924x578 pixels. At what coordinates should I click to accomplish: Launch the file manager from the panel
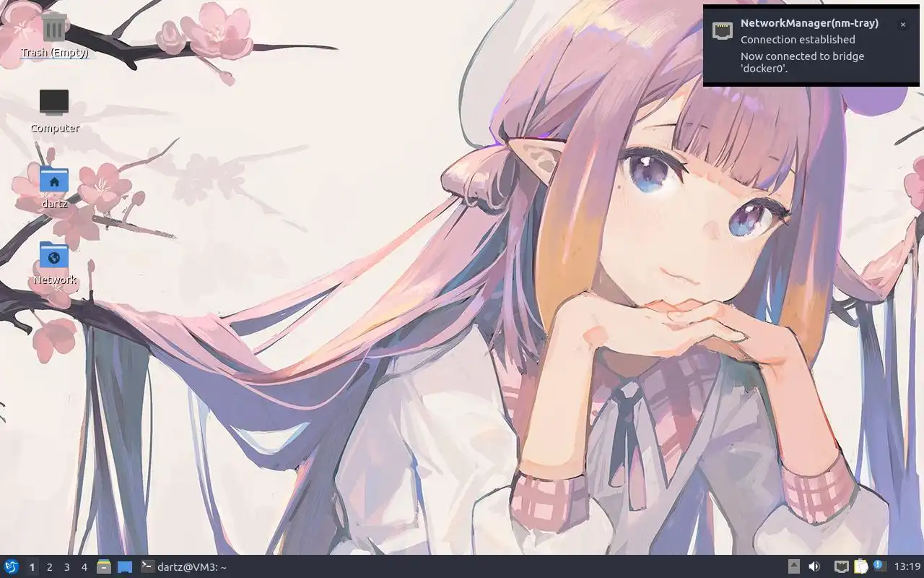[x=104, y=567]
